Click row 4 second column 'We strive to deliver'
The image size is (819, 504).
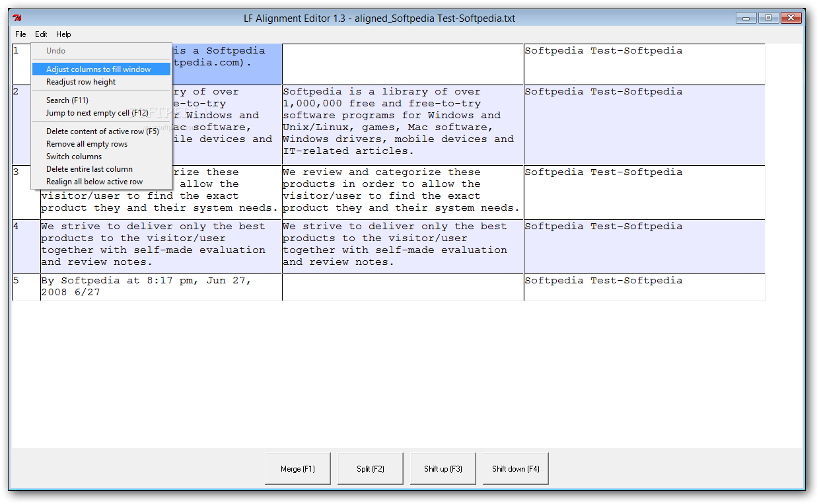click(403, 246)
